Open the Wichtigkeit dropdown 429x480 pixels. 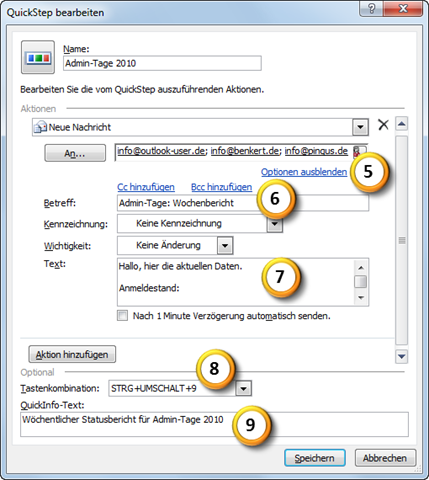[x=225, y=246]
